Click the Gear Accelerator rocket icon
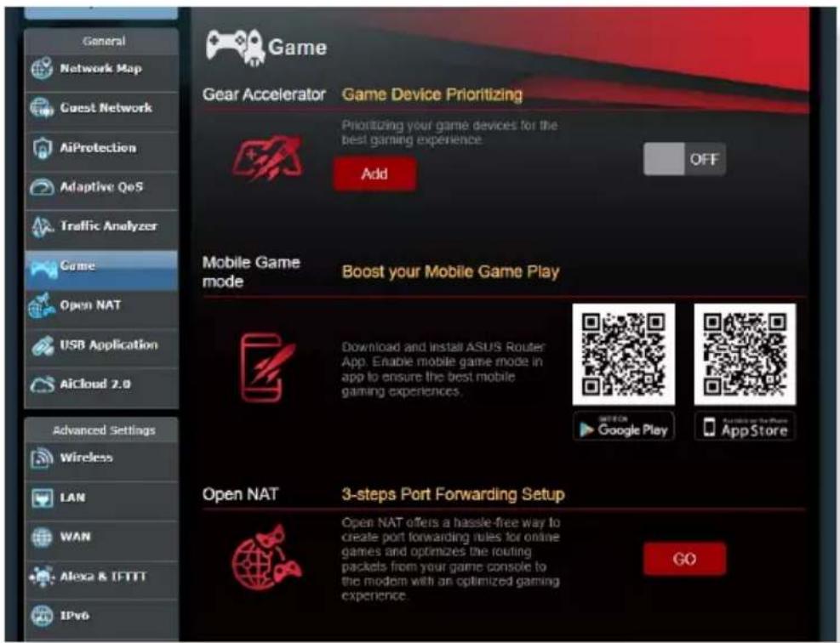This screenshot has height=643, width=840. tap(267, 157)
